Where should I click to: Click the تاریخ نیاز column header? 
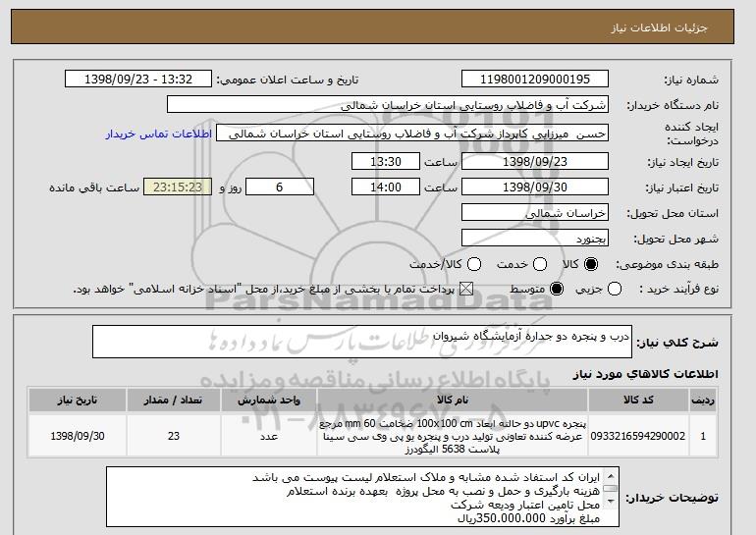(78, 401)
